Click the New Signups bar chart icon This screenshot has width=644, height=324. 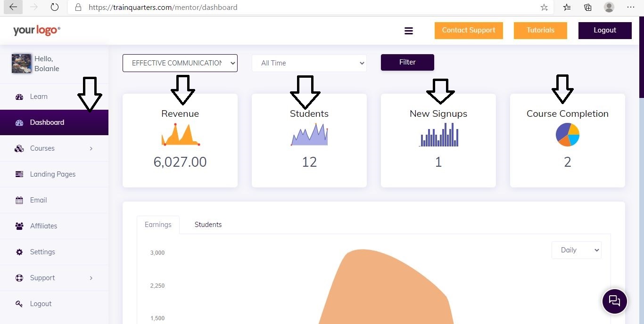coord(438,135)
